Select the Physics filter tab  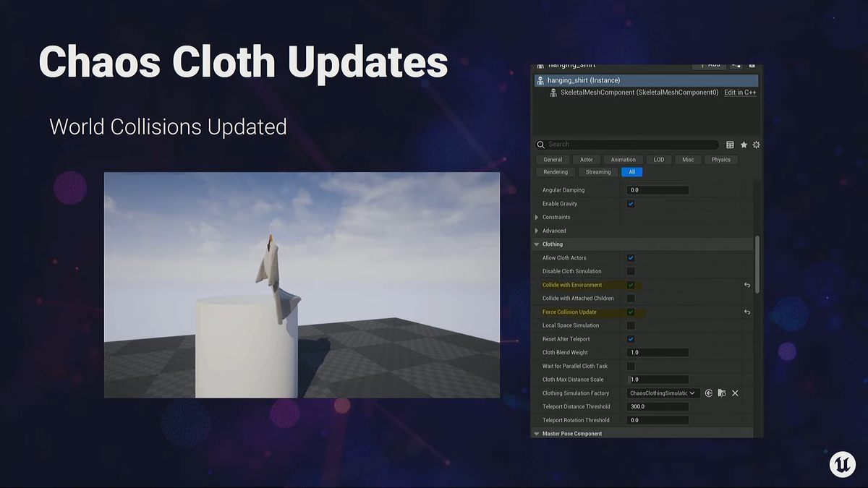click(721, 160)
